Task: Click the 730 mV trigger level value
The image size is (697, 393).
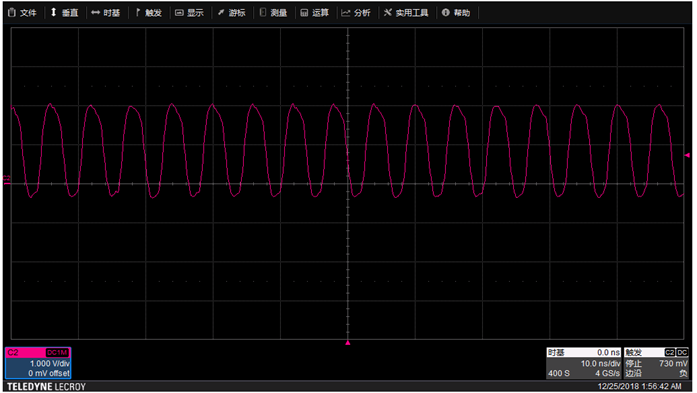Action: point(673,363)
